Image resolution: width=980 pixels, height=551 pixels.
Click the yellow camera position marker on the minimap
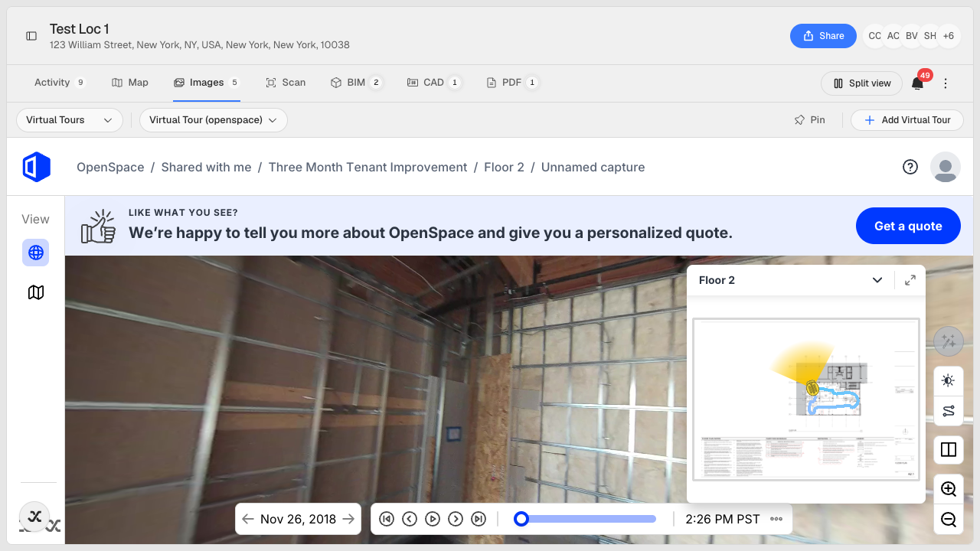coord(812,389)
